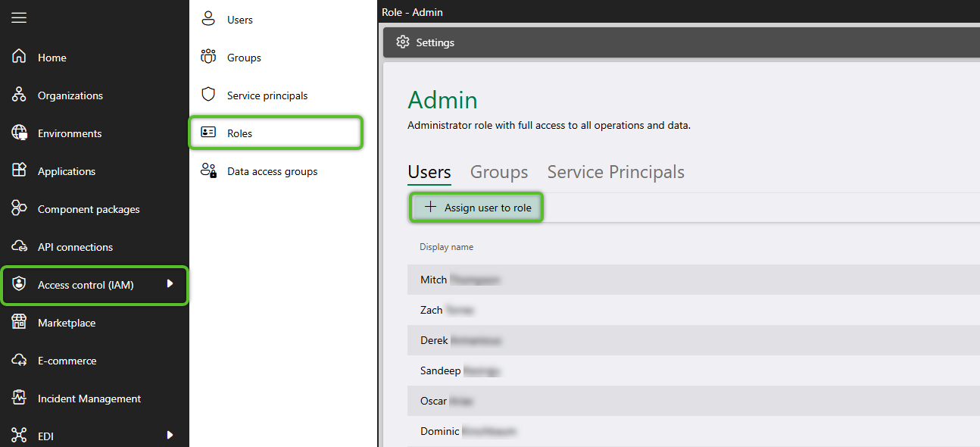Switch to the Service Principals tab

pyautogui.click(x=616, y=172)
